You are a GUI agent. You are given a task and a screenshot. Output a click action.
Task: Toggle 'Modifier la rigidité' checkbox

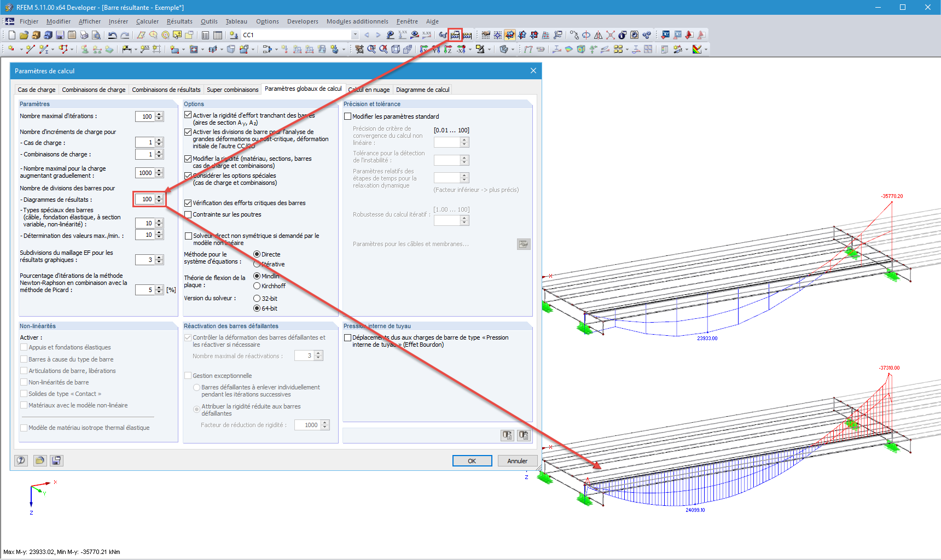(x=188, y=159)
